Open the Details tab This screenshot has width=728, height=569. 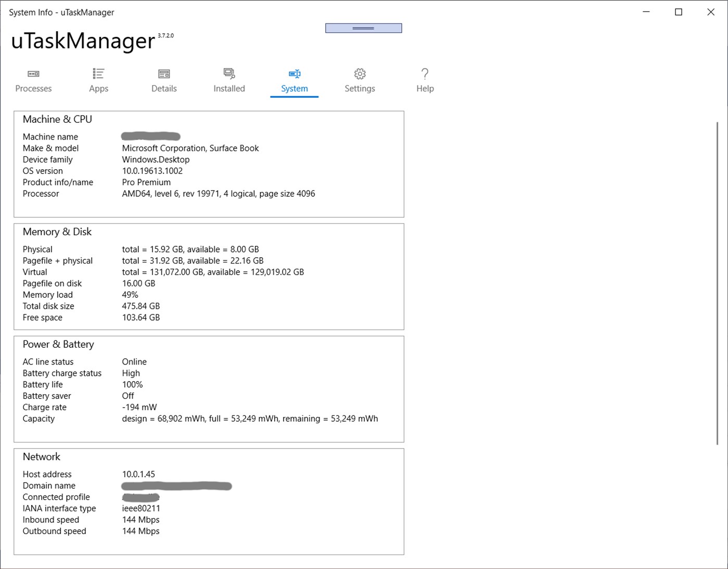[163, 88]
